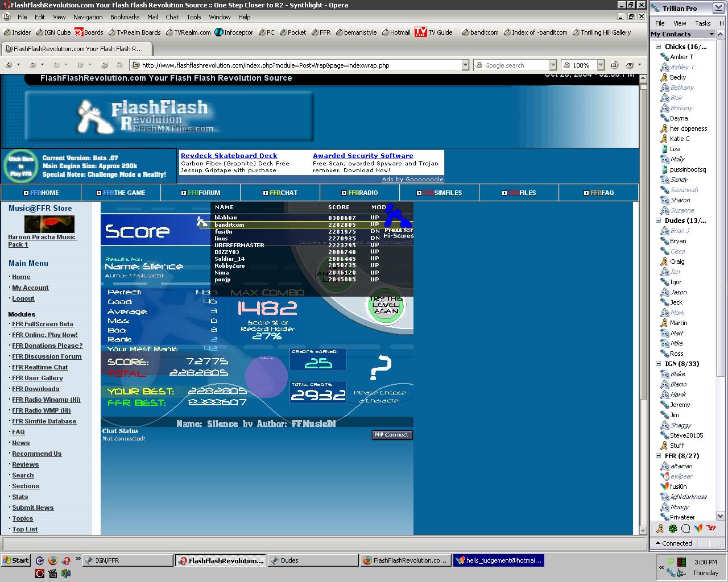Open the address bar history dropdown
This screenshot has height=582, width=728.
465,65
